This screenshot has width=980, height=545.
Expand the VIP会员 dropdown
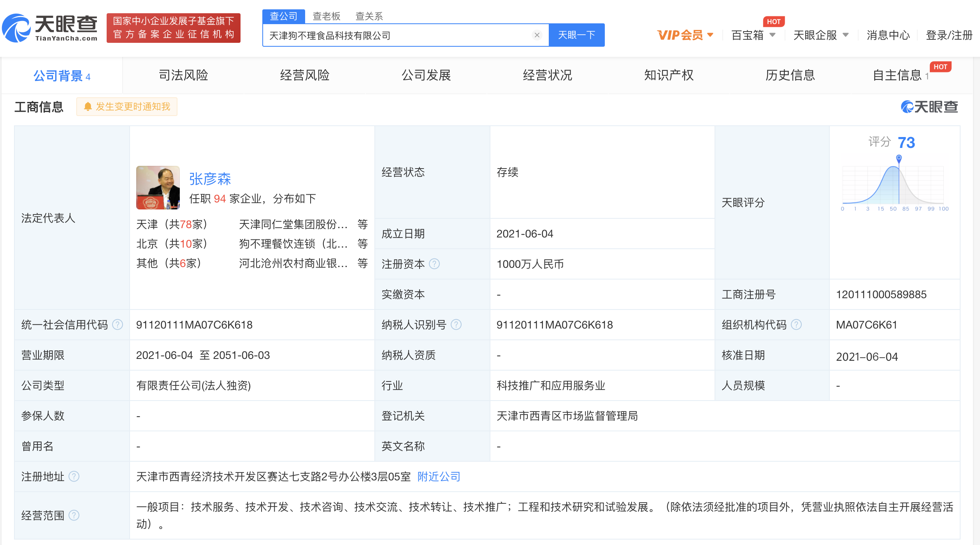coord(685,35)
